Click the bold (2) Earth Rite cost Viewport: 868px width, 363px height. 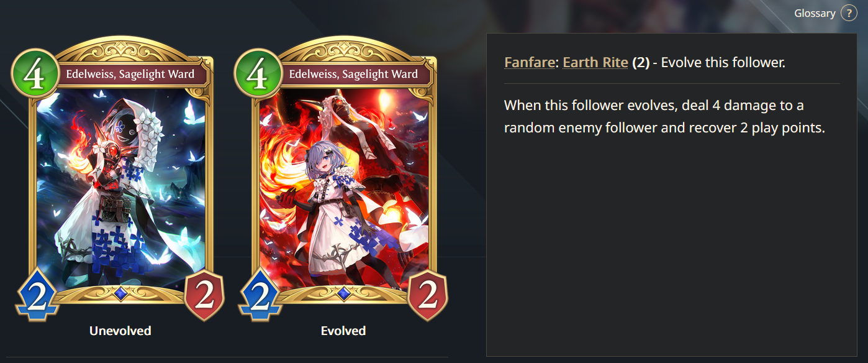tap(641, 63)
